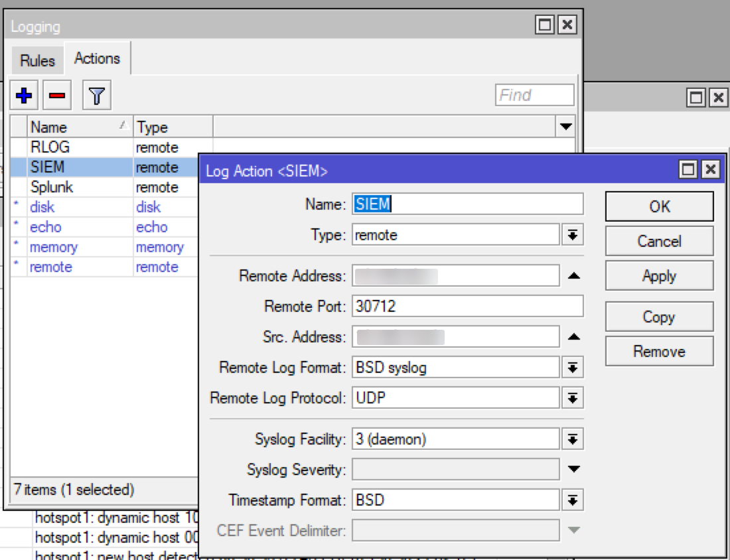Click the Find search box
The image size is (730, 560).
(534, 95)
